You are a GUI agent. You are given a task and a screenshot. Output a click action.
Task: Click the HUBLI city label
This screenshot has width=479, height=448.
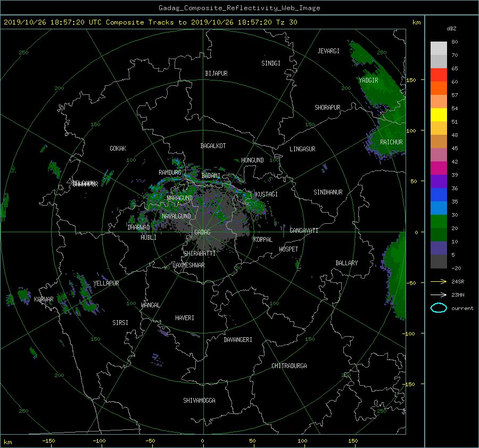[x=148, y=238]
